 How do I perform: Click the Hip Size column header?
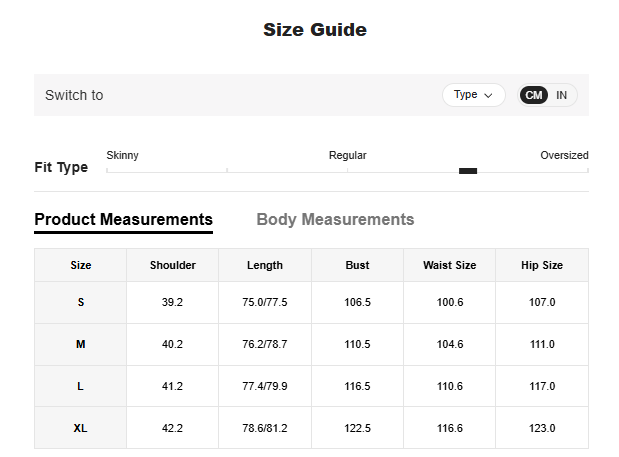coord(542,265)
